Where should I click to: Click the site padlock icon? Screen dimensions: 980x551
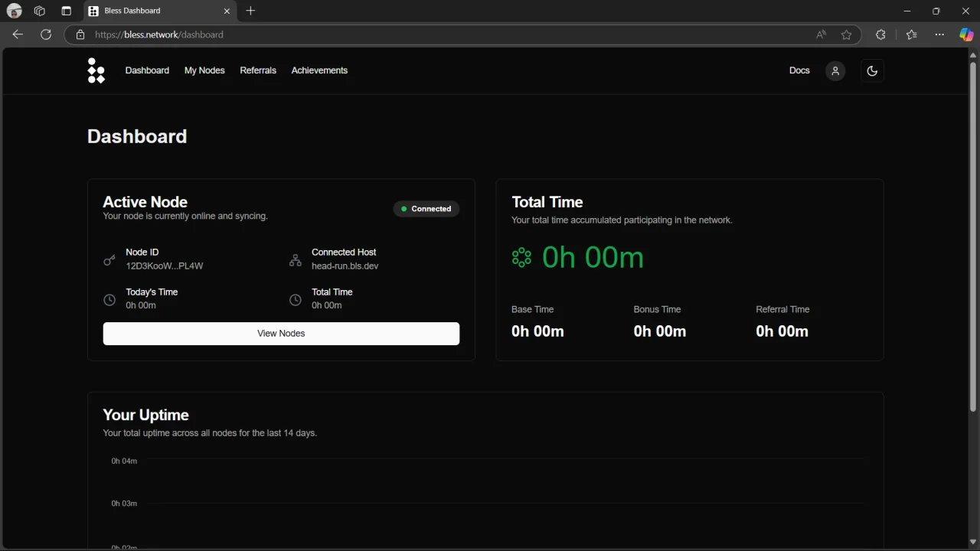(x=80, y=34)
